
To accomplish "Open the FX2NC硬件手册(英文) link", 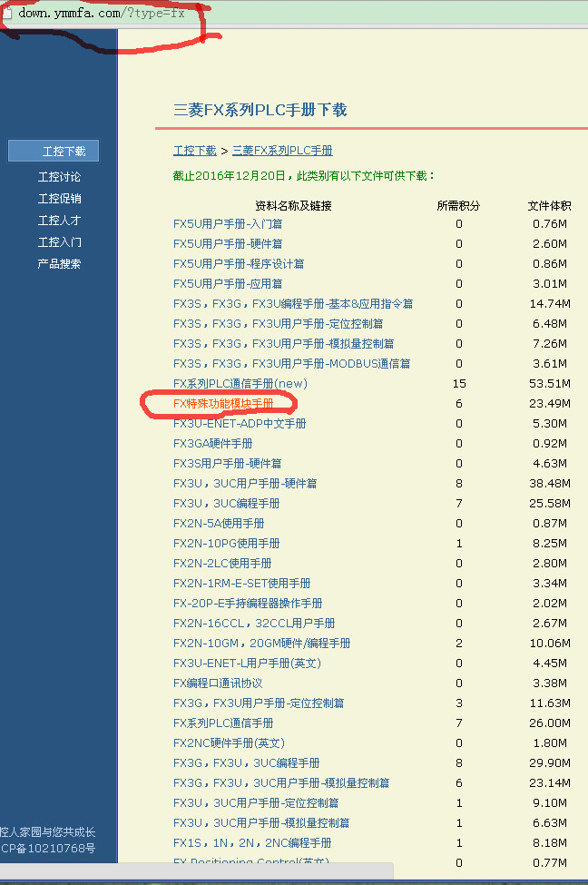I will (x=229, y=743).
